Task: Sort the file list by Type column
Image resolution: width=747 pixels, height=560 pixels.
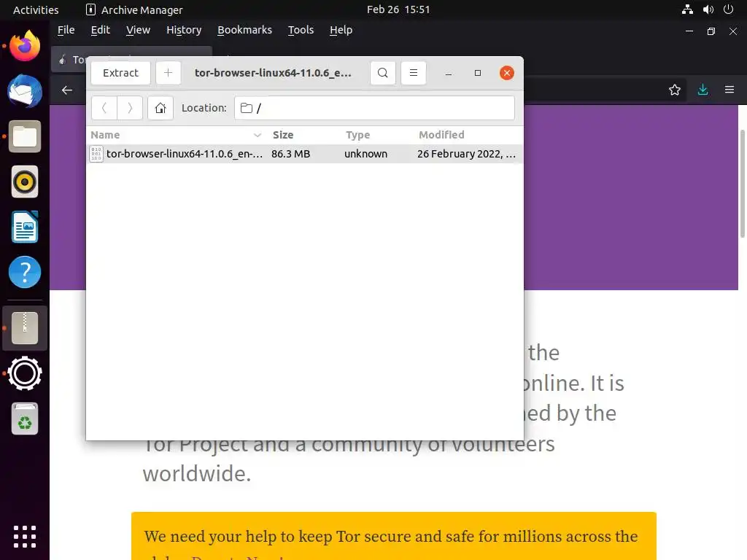Action: coord(379,135)
